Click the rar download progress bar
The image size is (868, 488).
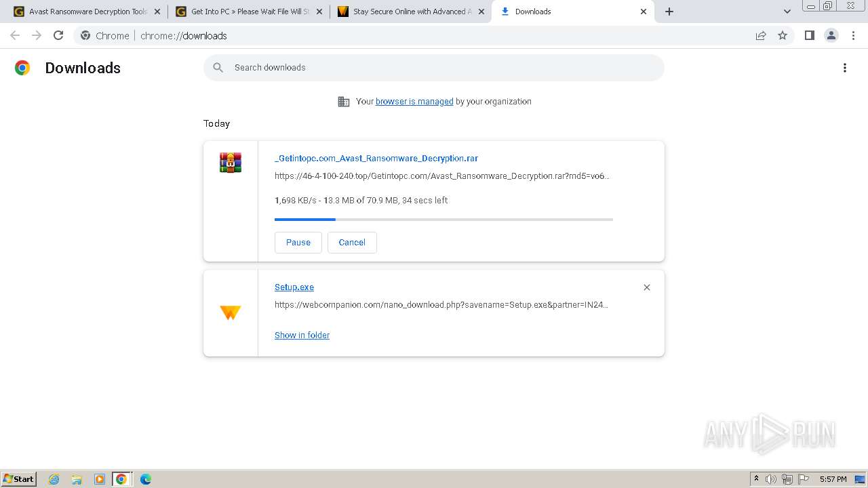point(443,220)
